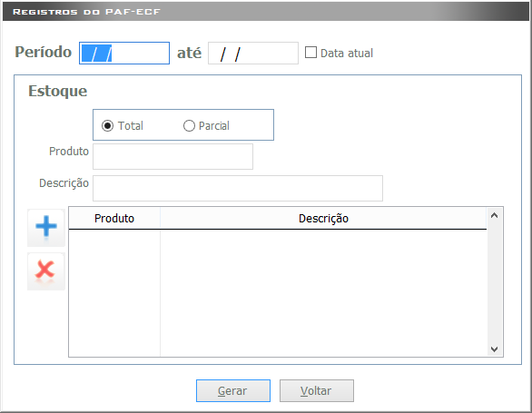Click the 'até' end date field
Image resolution: width=532 pixels, height=413 pixels.
[x=253, y=53]
